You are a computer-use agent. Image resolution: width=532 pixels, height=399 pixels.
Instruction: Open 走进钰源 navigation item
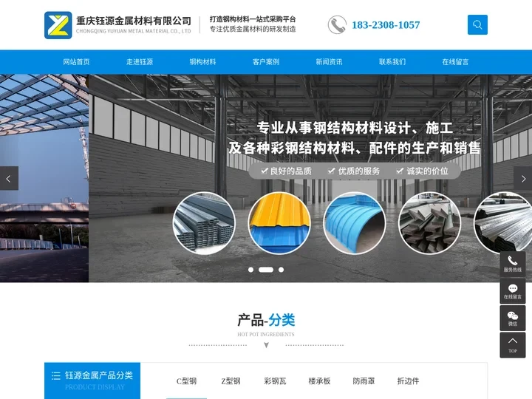[x=140, y=62]
